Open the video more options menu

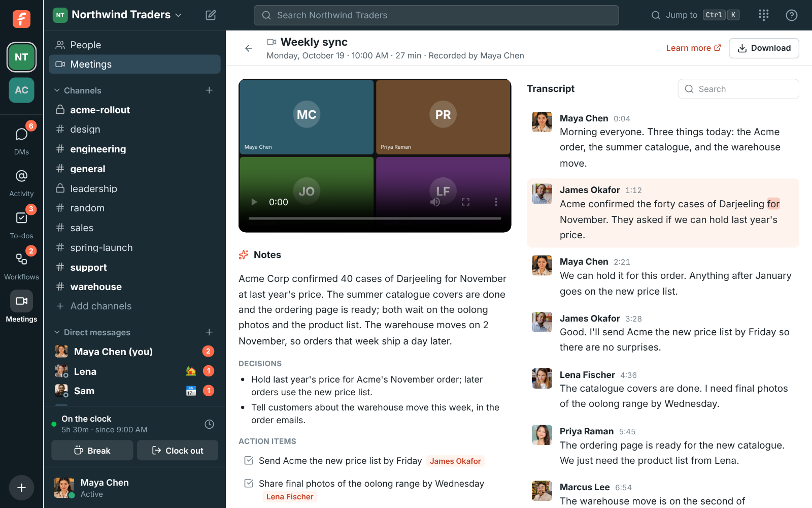click(496, 202)
